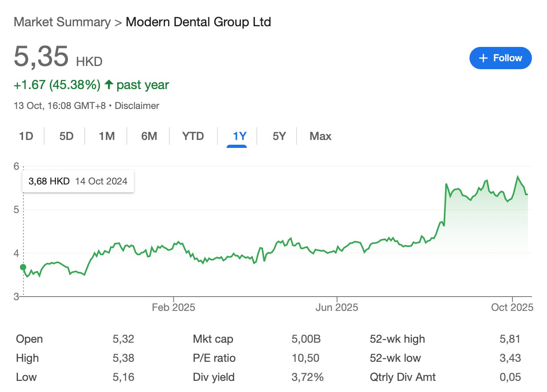Click the P/E ratio value 10,50

(x=305, y=358)
